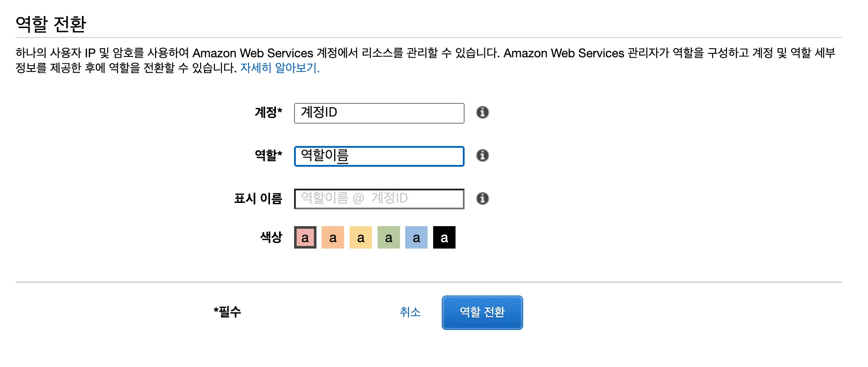Click the 표시 이름 display name field
This screenshot has height=367, width=868.
coord(379,199)
